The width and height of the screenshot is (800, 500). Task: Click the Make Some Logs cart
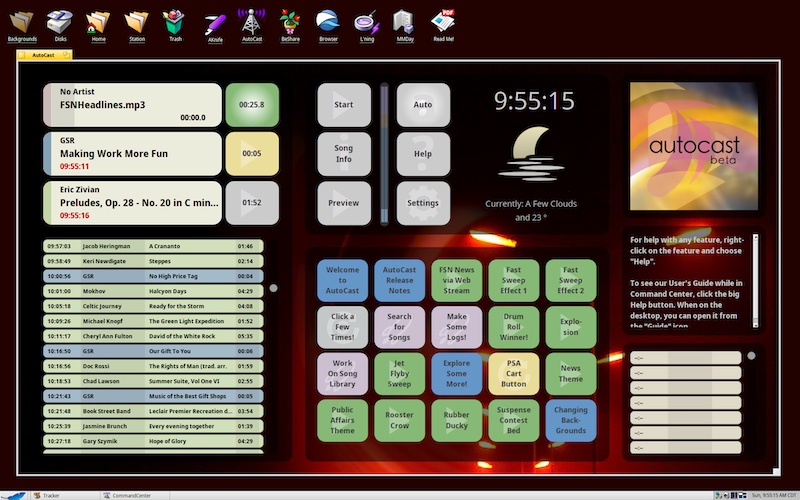tap(457, 327)
